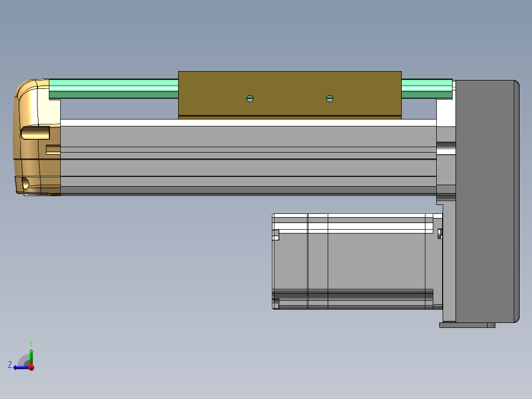The width and height of the screenshot is (532, 399).
Task: Select the green guide rail right of carriage
Action: [x=427, y=88]
